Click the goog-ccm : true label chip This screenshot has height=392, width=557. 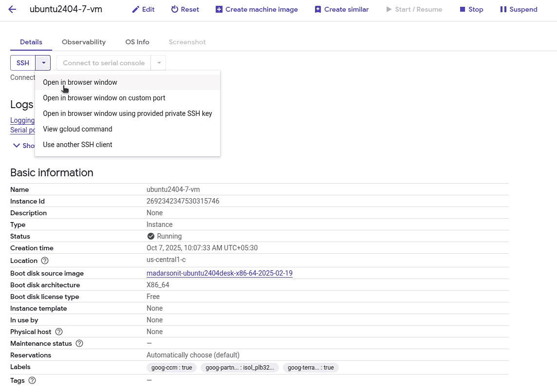[171, 368]
